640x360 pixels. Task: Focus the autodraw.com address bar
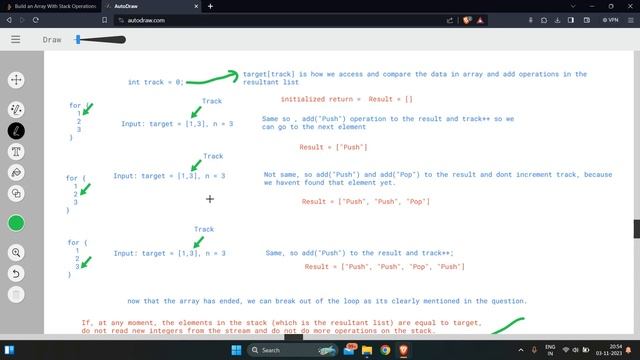[x=282, y=20]
